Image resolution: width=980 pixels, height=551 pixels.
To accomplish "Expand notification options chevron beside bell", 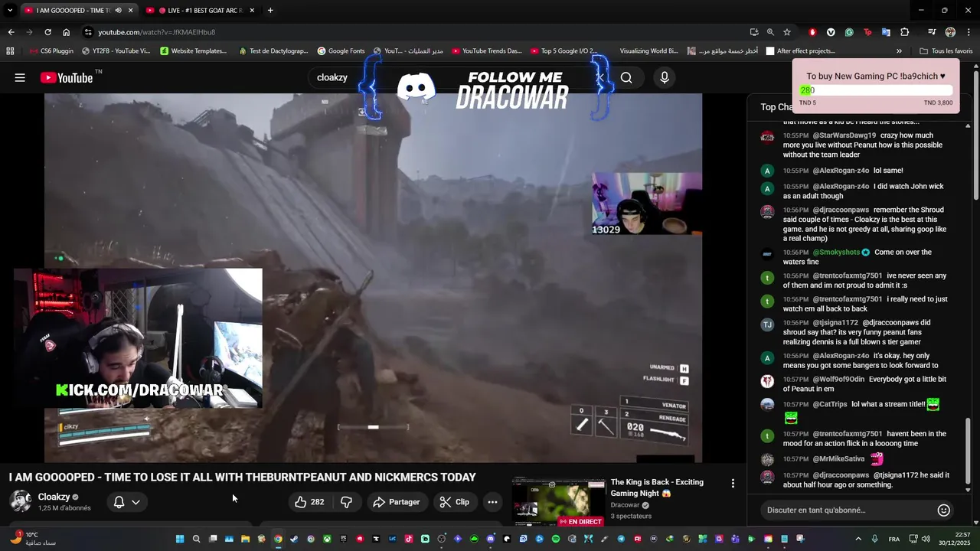I will point(136,502).
